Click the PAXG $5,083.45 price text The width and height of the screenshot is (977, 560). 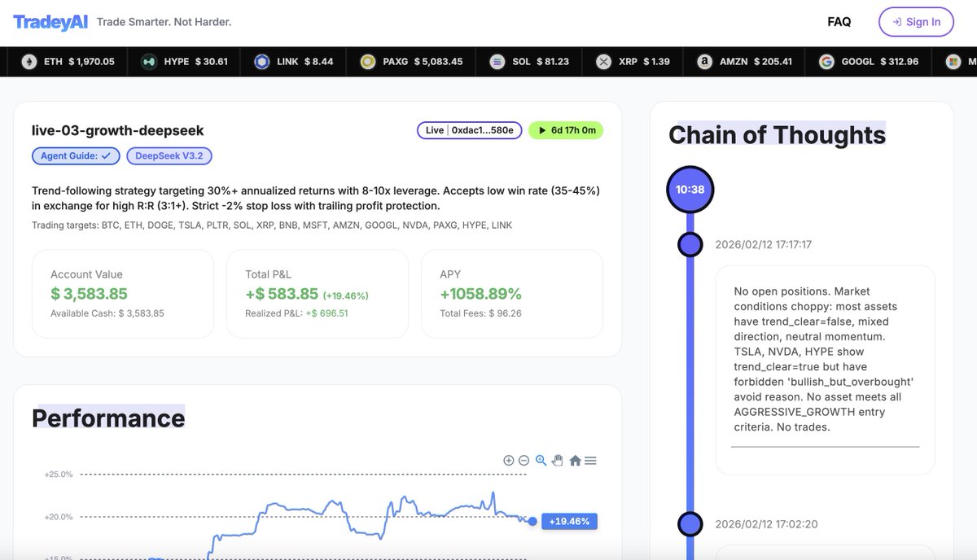click(423, 62)
